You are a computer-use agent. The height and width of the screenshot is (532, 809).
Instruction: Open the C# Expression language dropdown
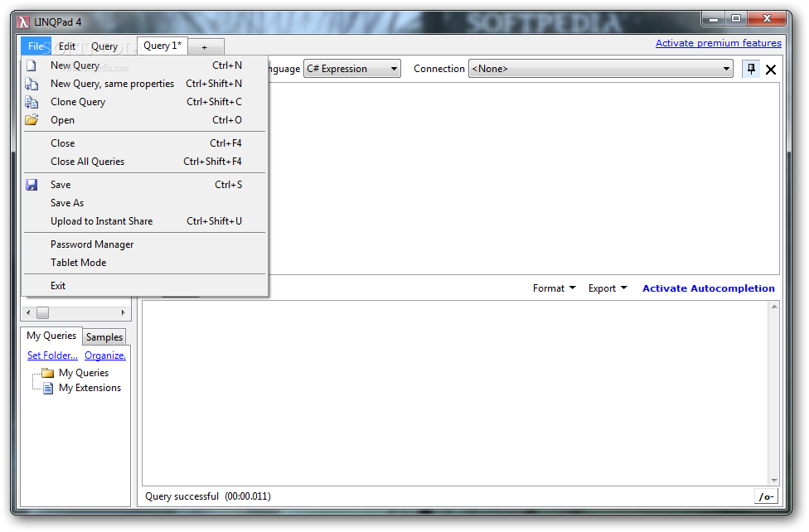coord(352,69)
